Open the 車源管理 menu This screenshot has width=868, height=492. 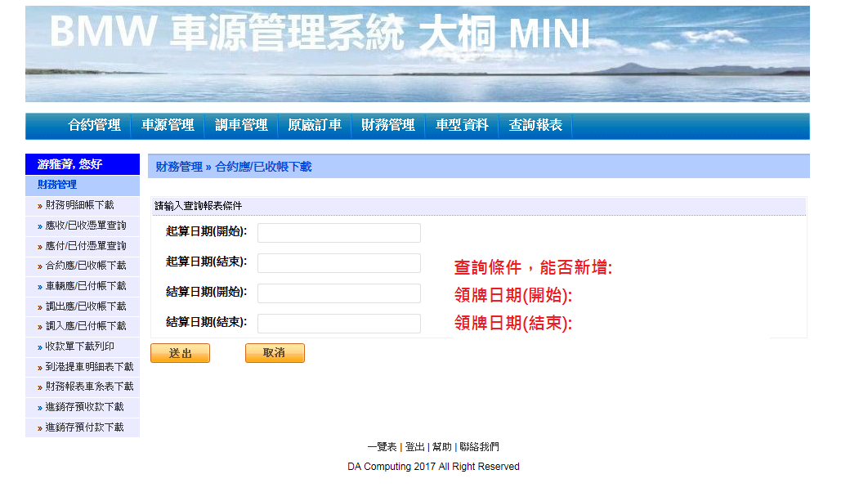pos(168,126)
